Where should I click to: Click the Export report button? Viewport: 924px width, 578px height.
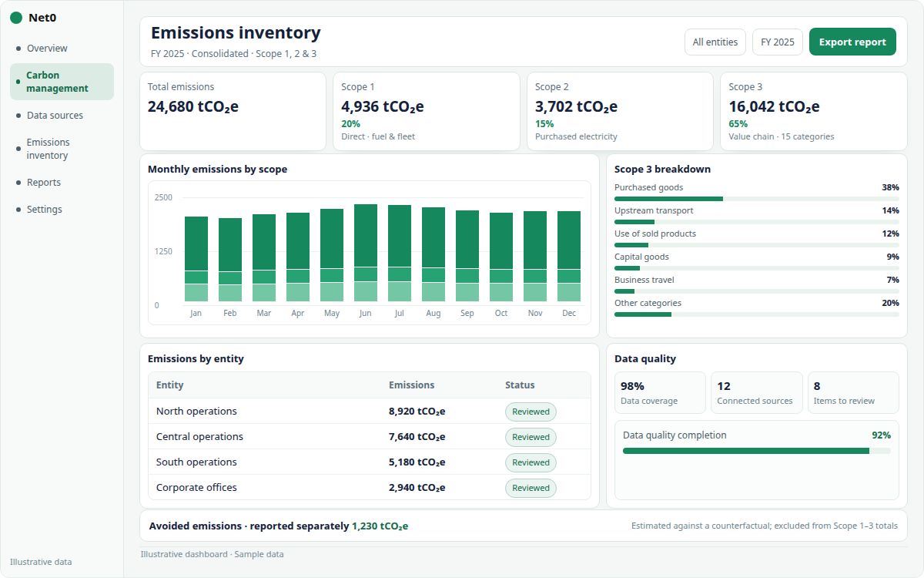(x=852, y=42)
